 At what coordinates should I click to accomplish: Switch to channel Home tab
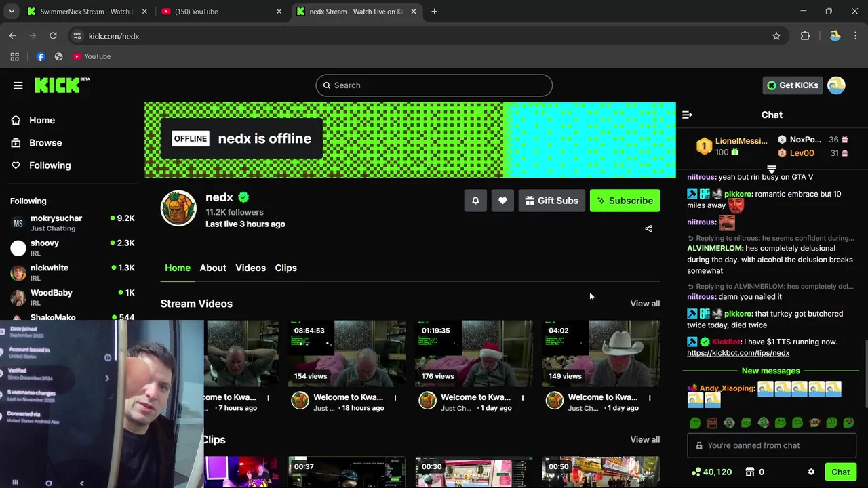178,268
